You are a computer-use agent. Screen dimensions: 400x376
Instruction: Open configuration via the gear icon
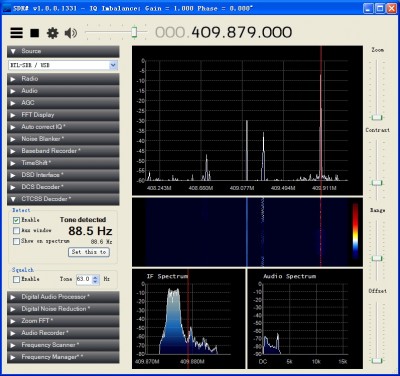(x=53, y=33)
